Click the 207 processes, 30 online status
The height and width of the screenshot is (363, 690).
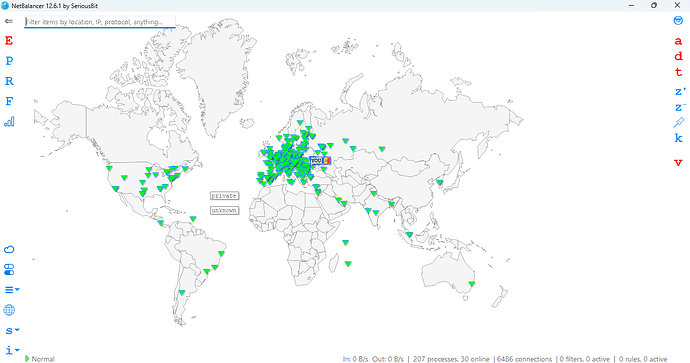click(451, 359)
